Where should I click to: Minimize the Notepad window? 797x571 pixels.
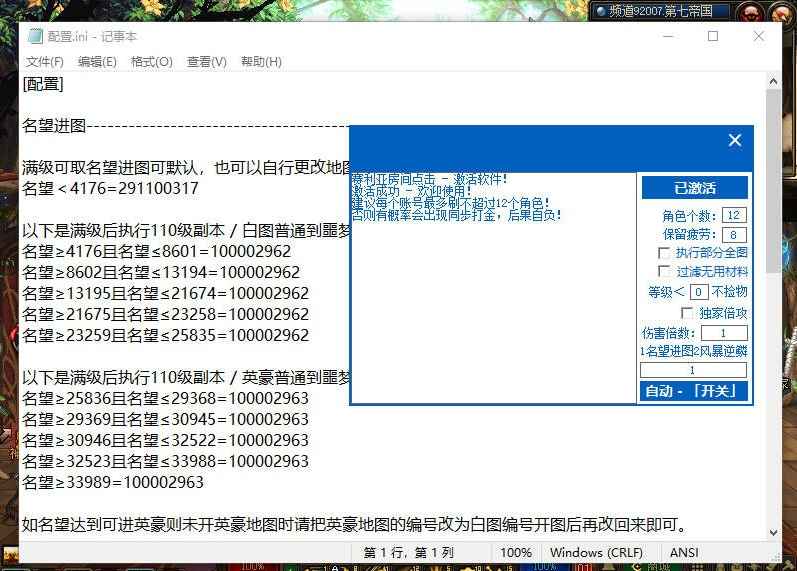pos(668,37)
